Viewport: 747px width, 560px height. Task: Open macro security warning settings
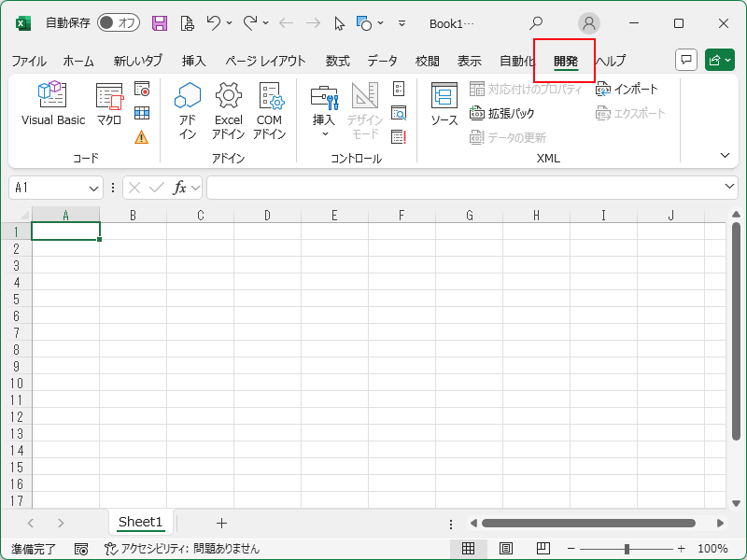[142, 137]
